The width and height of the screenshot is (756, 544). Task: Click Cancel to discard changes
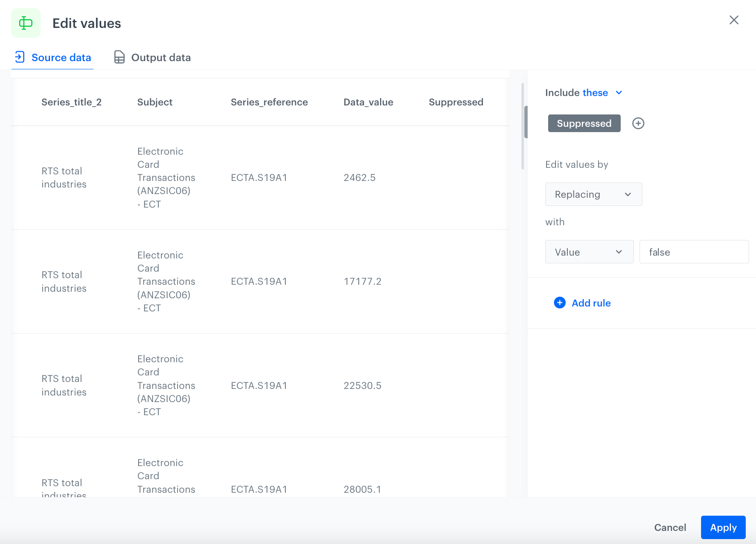point(670,528)
